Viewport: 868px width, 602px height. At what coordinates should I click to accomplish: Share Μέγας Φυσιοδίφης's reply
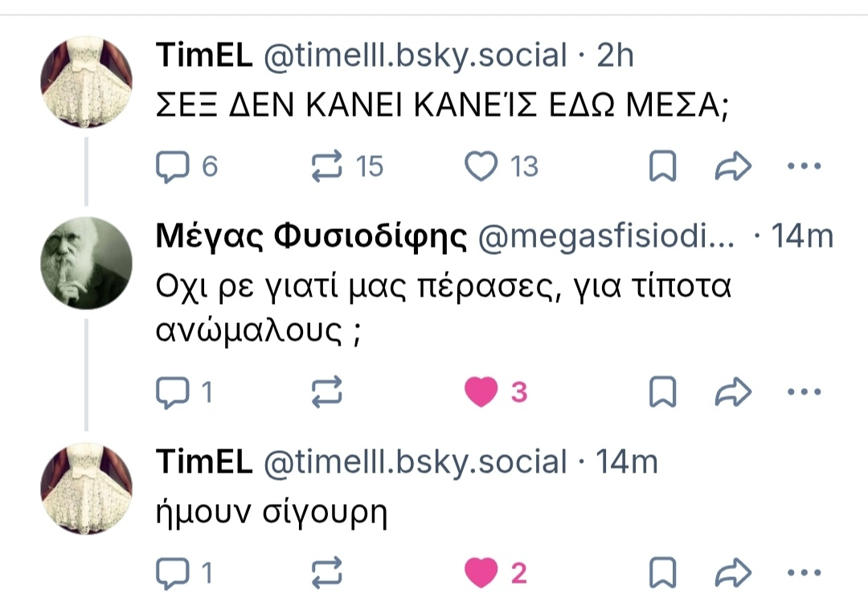click(733, 392)
